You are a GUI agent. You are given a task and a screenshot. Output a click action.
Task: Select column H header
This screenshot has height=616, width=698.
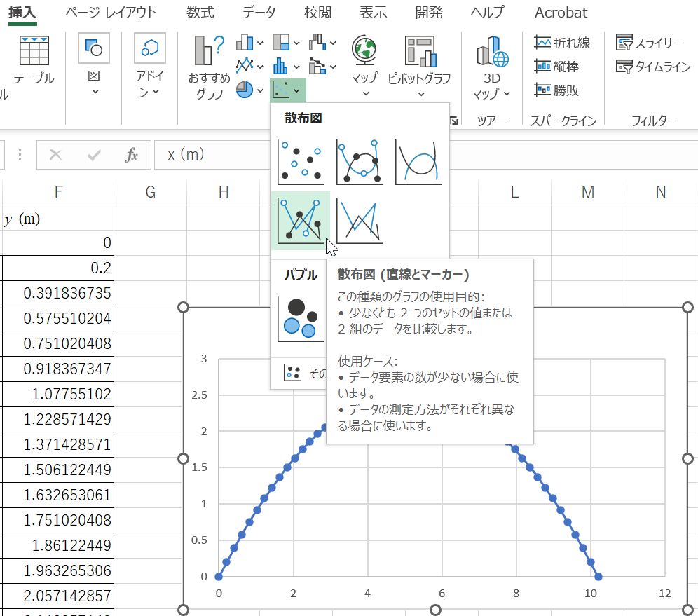tap(223, 192)
